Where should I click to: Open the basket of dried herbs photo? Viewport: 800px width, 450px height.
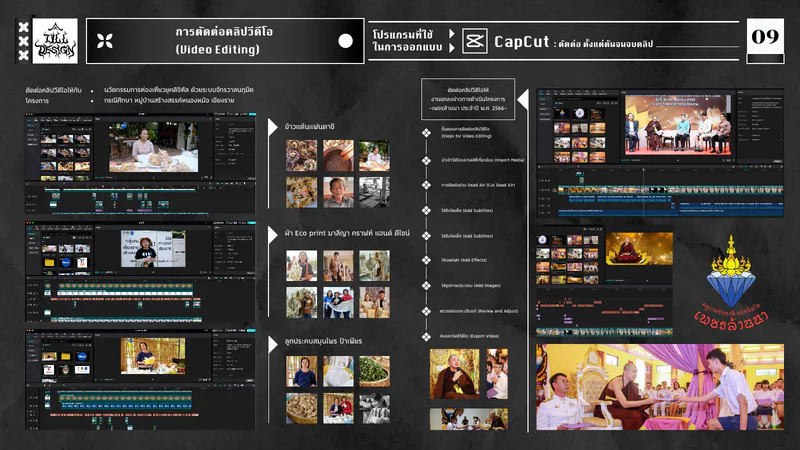[302, 408]
